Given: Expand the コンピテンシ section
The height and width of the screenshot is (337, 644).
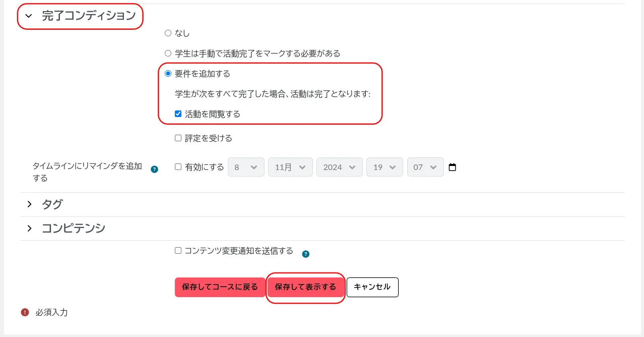Looking at the screenshot, I should (x=29, y=229).
